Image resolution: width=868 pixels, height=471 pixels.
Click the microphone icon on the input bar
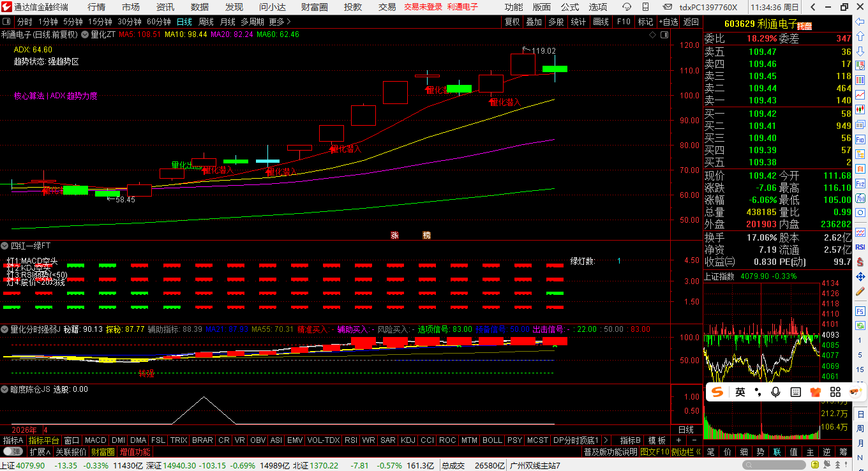(x=776, y=392)
